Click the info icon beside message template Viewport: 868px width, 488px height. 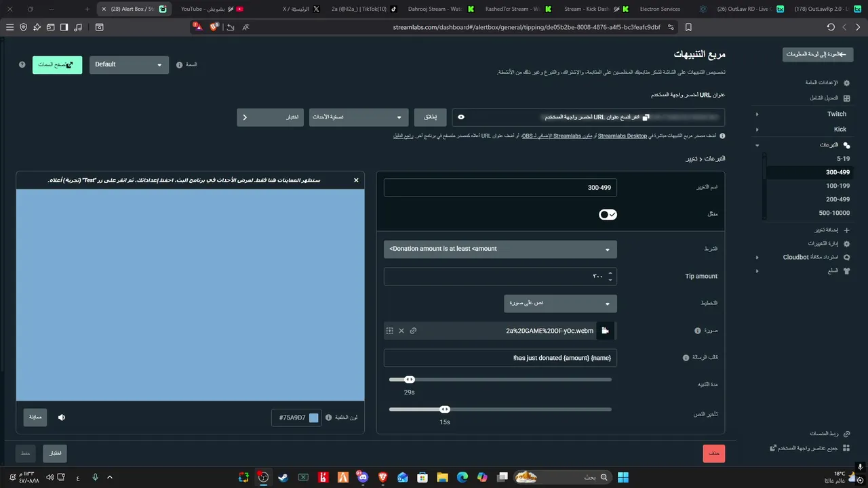click(686, 358)
